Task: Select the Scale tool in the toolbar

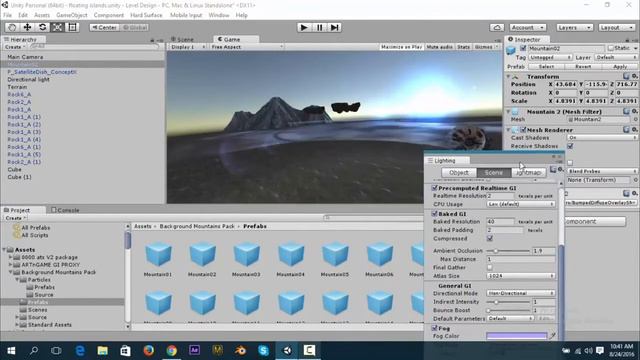Action: pos(58,27)
